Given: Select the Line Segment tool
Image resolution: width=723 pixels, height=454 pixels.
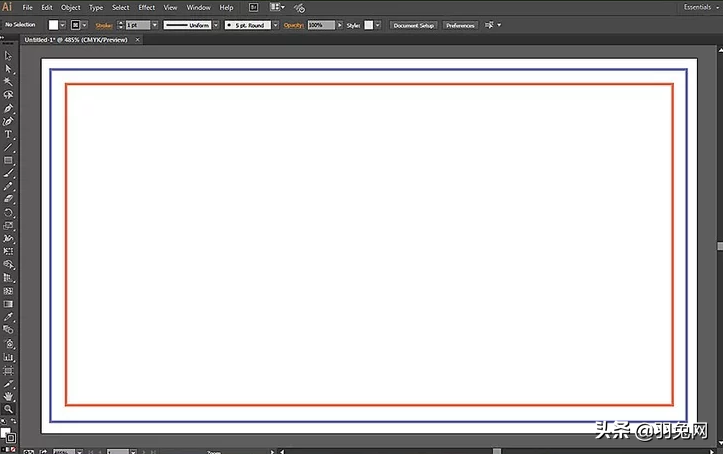Looking at the screenshot, I should tap(8, 147).
